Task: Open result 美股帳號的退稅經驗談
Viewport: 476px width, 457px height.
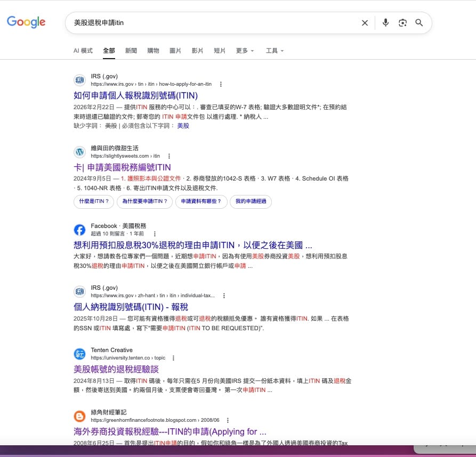Action: pyautogui.click(x=116, y=369)
